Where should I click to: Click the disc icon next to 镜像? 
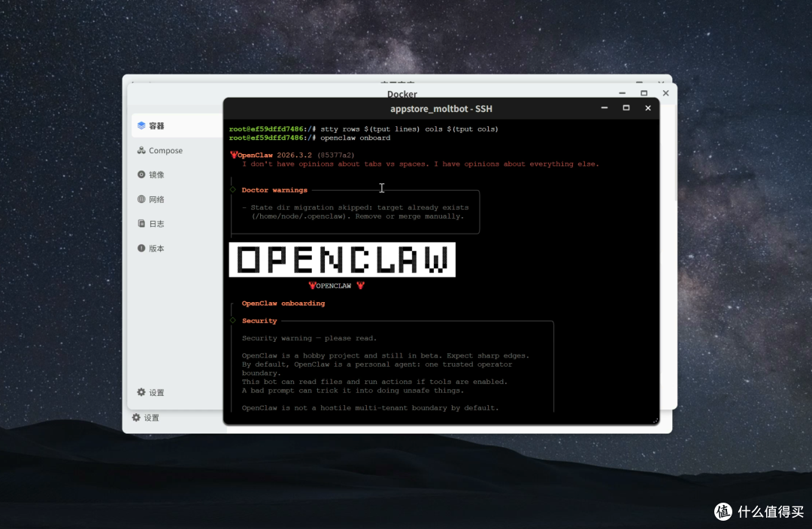pyautogui.click(x=141, y=174)
